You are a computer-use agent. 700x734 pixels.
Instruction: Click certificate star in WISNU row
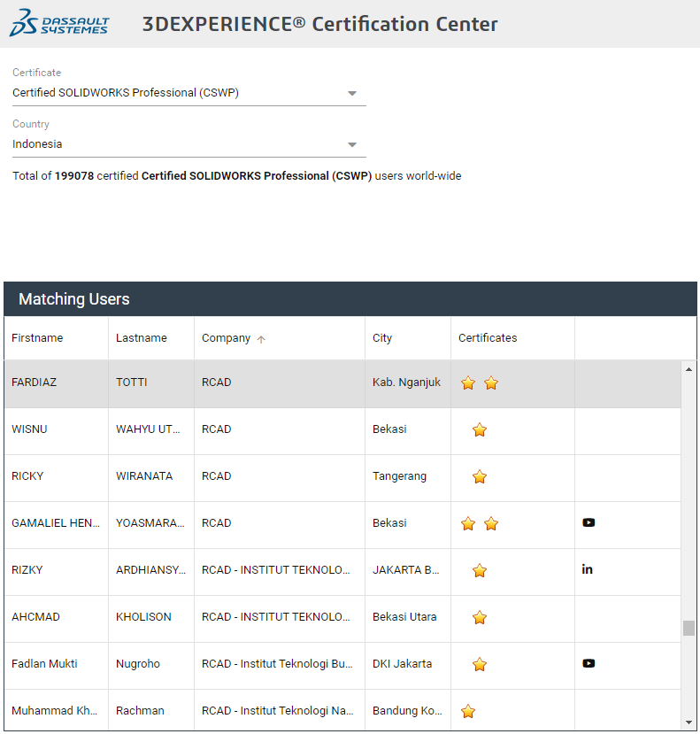pos(480,429)
